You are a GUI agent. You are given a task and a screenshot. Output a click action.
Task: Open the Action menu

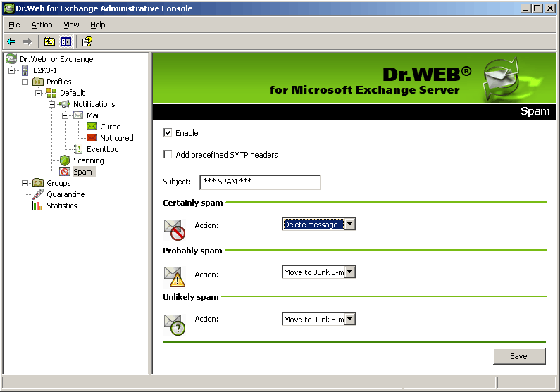(42, 25)
